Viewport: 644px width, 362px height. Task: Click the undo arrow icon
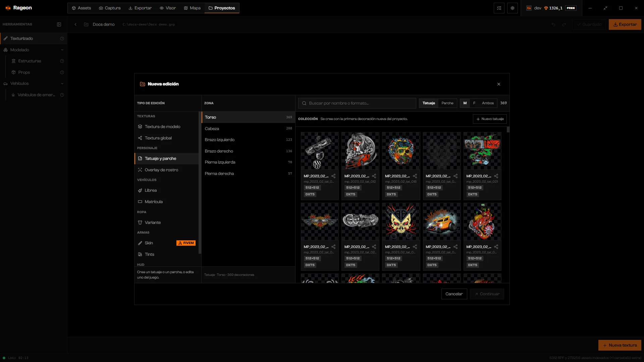553,24
